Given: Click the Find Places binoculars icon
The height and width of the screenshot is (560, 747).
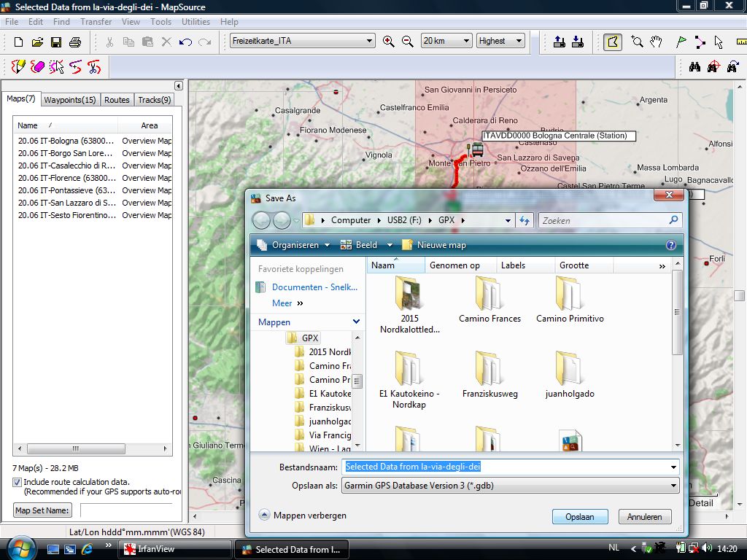Looking at the screenshot, I should point(694,67).
